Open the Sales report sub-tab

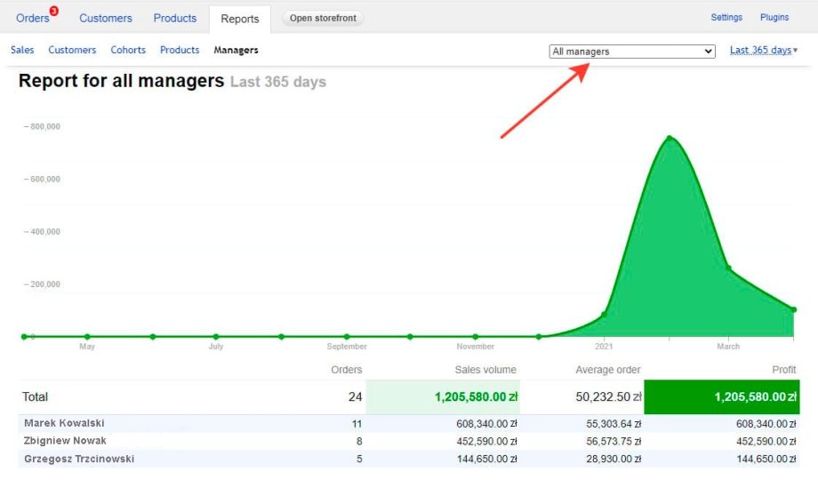(22, 50)
